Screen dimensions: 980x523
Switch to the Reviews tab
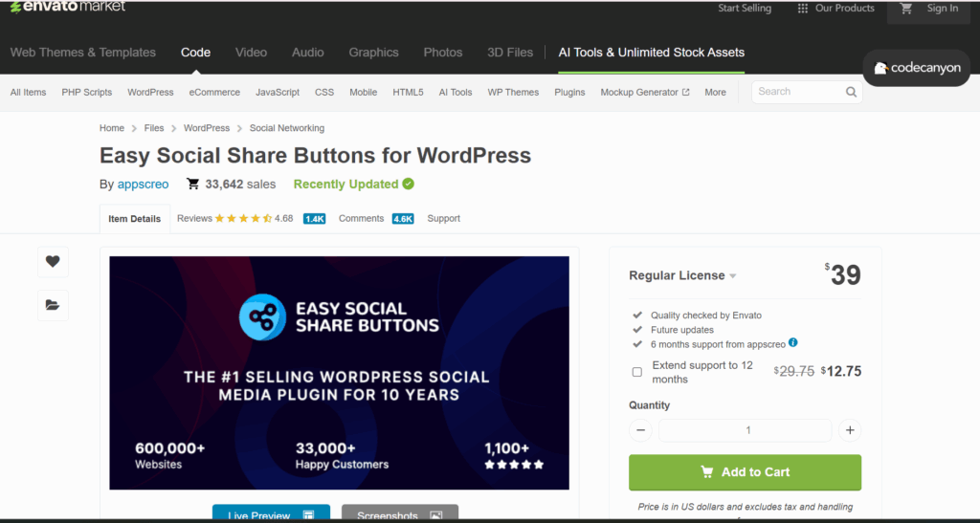pyautogui.click(x=194, y=218)
